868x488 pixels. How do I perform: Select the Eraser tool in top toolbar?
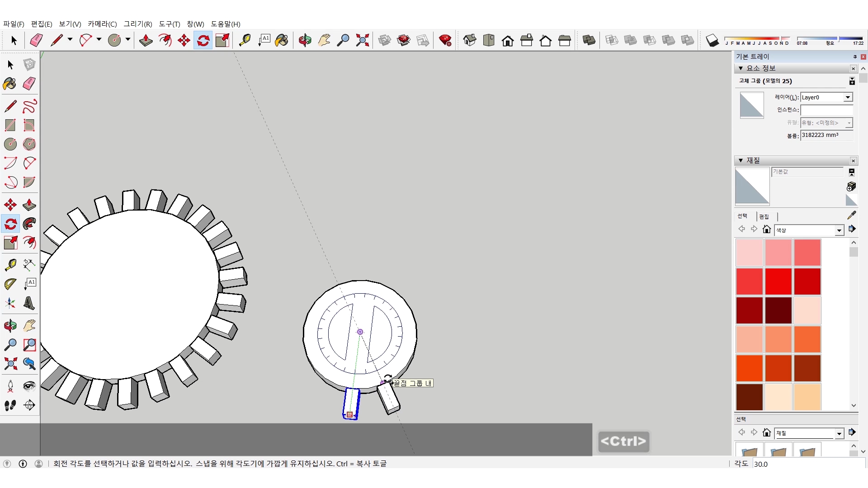[x=36, y=41]
